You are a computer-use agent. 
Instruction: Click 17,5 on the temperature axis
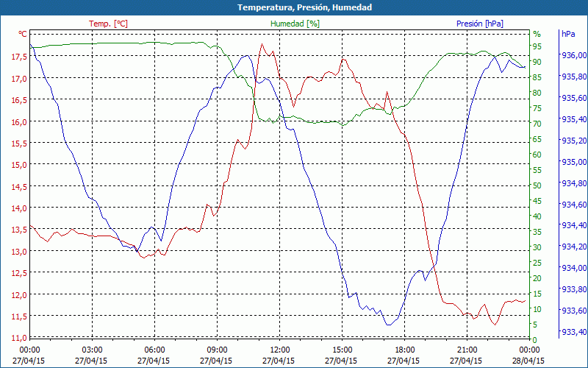[x=20, y=57]
